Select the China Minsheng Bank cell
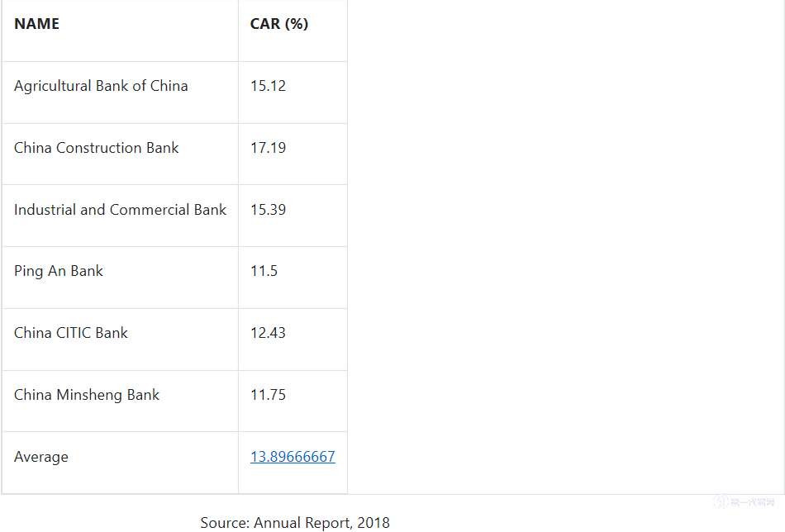Viewport: 785px width, 532px height. click(x=87, y=395)
